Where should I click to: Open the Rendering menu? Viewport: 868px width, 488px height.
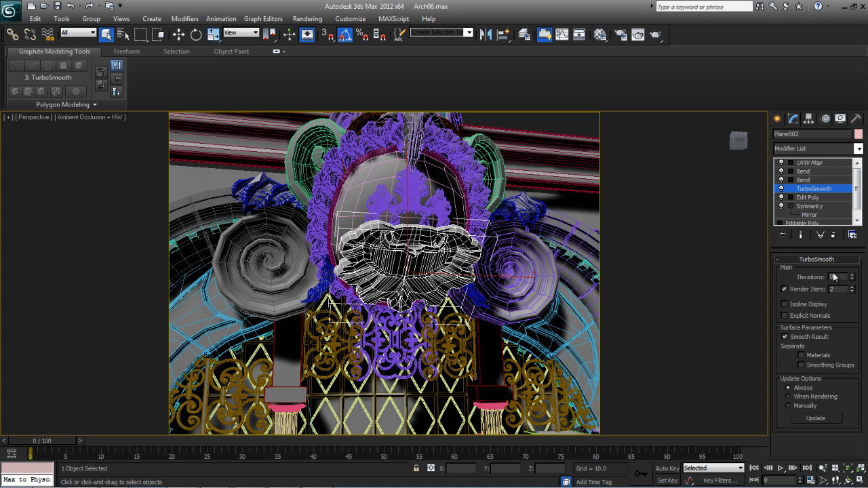tap(307, 19)
